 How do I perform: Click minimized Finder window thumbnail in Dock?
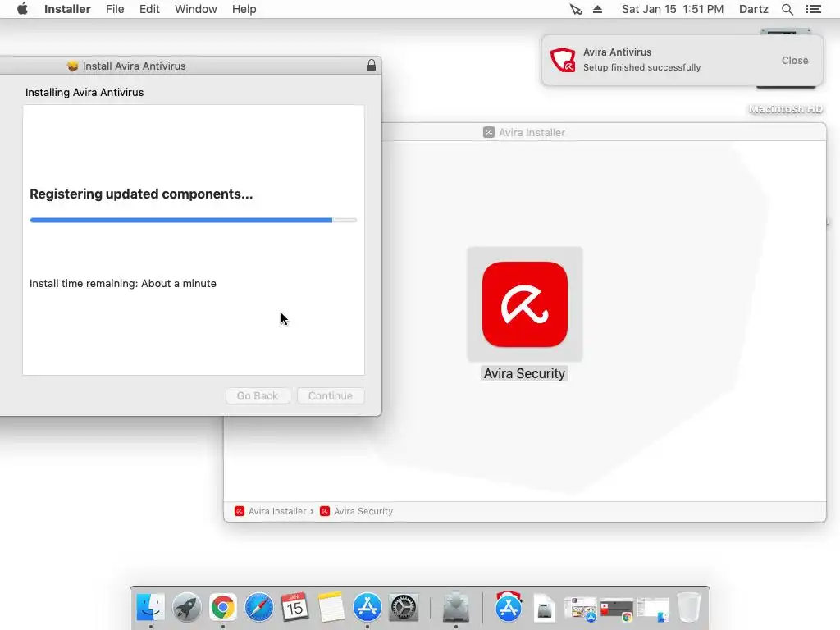pos(653,609)
